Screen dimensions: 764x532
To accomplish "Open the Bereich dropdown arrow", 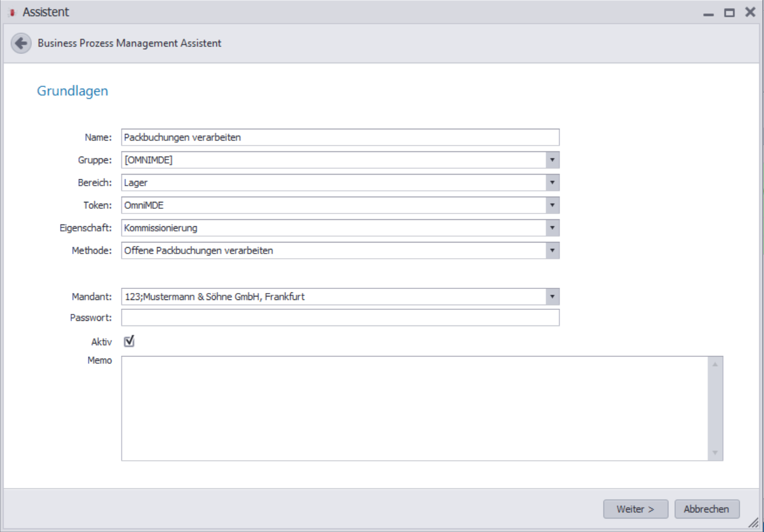I will (552, 183).
